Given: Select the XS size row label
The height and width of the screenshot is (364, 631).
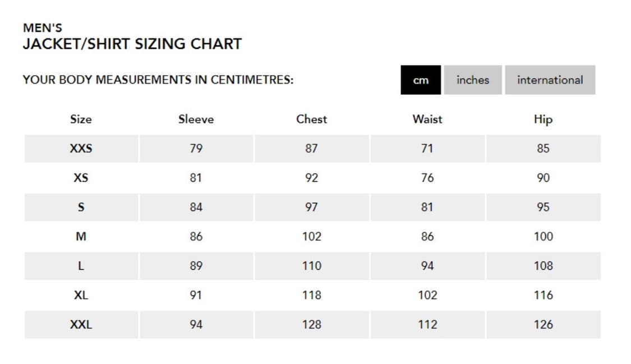Looking at the screenshot, I should [81, 178].
